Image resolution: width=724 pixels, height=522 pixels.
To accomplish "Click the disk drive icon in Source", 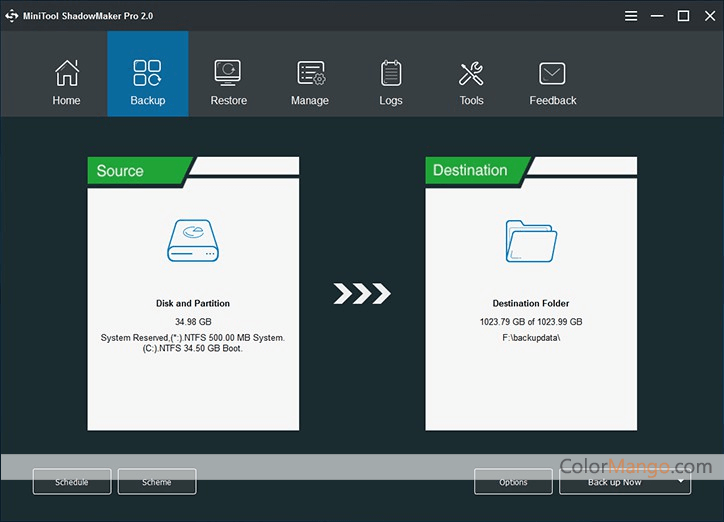I will point(193,245).
